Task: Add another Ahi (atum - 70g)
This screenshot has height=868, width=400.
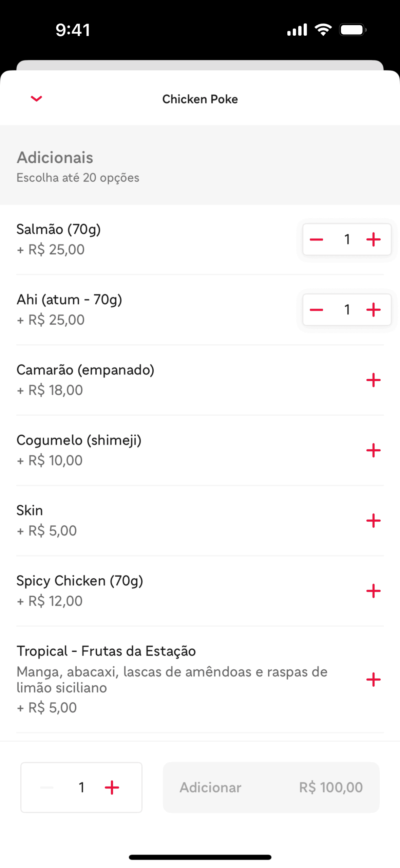Action: [373, 310]
